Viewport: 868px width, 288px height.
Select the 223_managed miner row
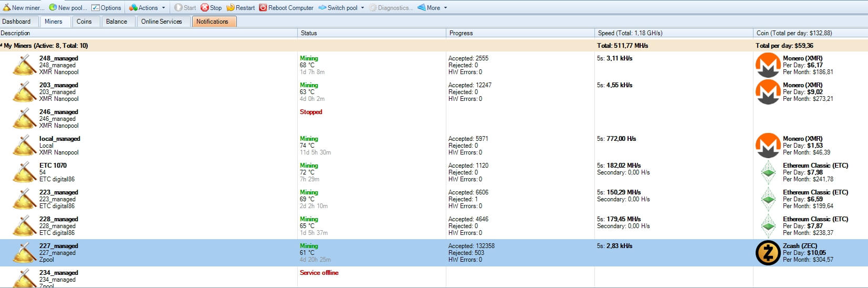pyautogui.click(x=434, y=199)
